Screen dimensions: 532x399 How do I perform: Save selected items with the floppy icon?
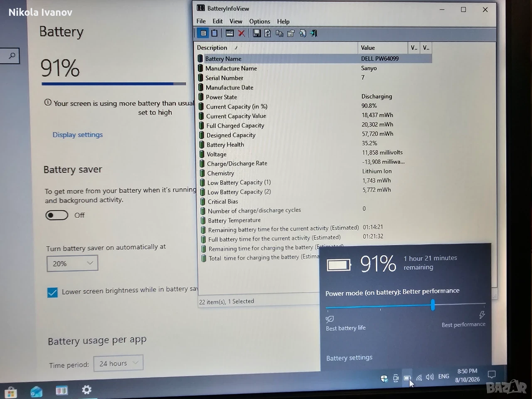257,33
